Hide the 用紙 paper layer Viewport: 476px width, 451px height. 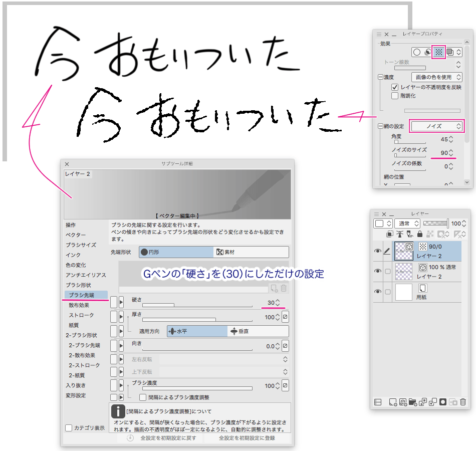coord(378,292)
